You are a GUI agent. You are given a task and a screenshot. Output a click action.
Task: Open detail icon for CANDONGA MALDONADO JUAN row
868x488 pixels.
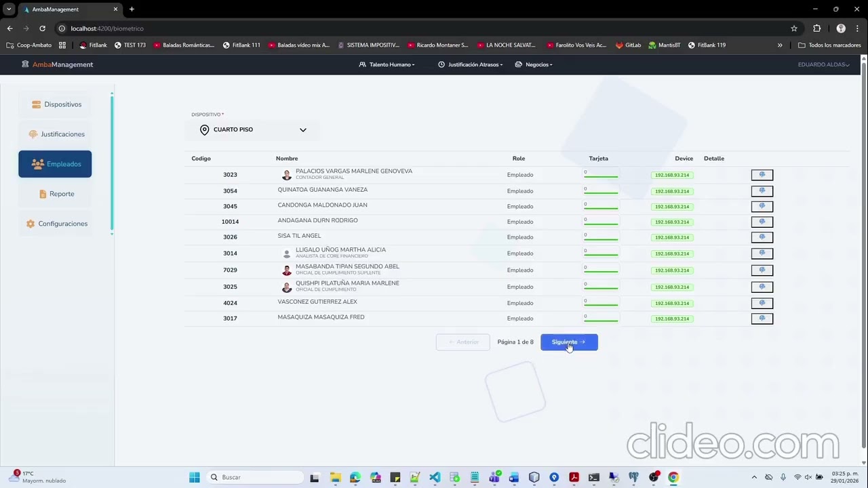[x=762, y=206]
